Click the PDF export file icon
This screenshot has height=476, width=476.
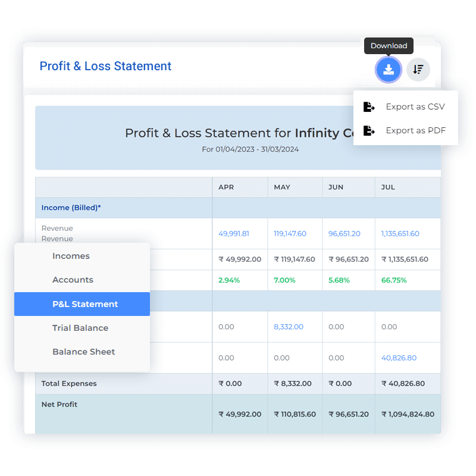[369, 131]
